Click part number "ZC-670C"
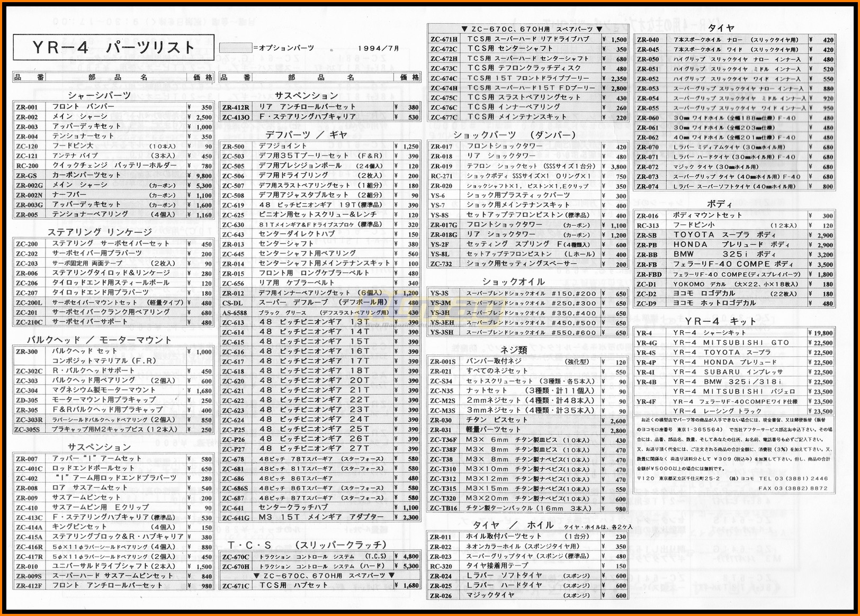860x616 pixels. [x=236, y=557]
